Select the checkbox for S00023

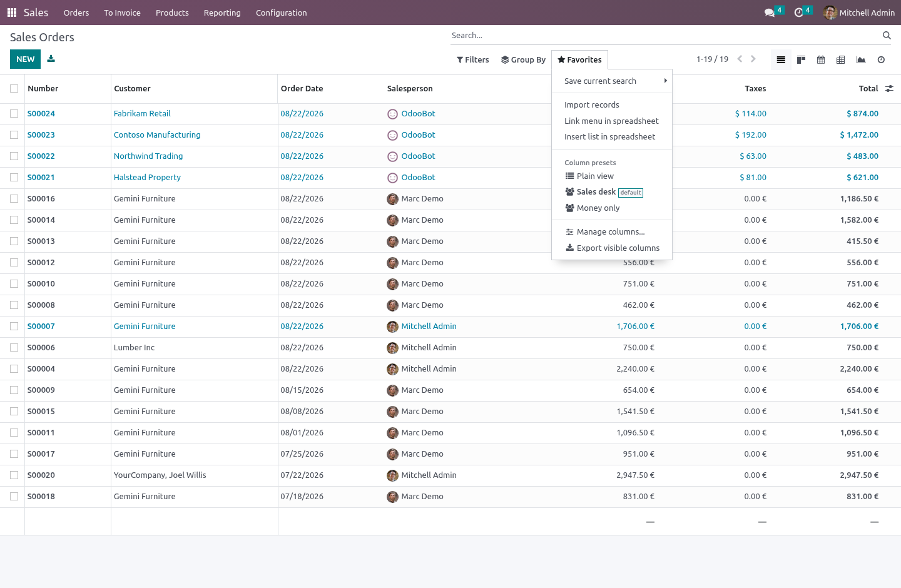pyautogui.click(x=14, y=135)
